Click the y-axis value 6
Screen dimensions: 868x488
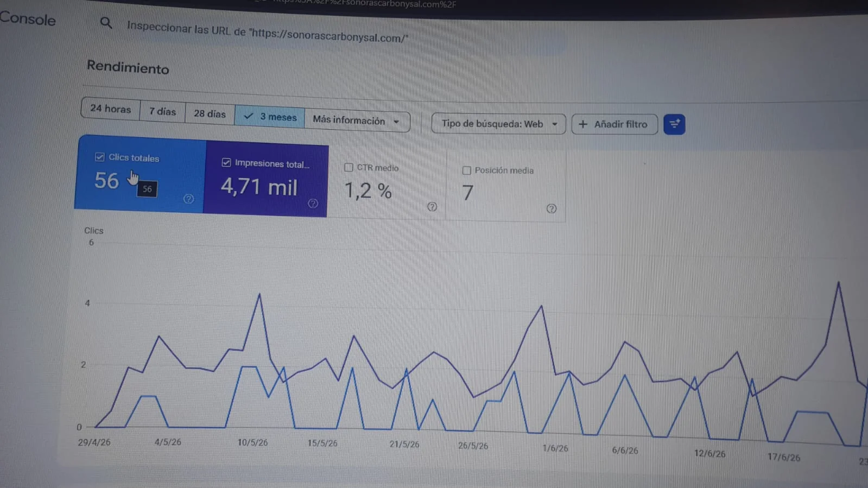[91, 243]
